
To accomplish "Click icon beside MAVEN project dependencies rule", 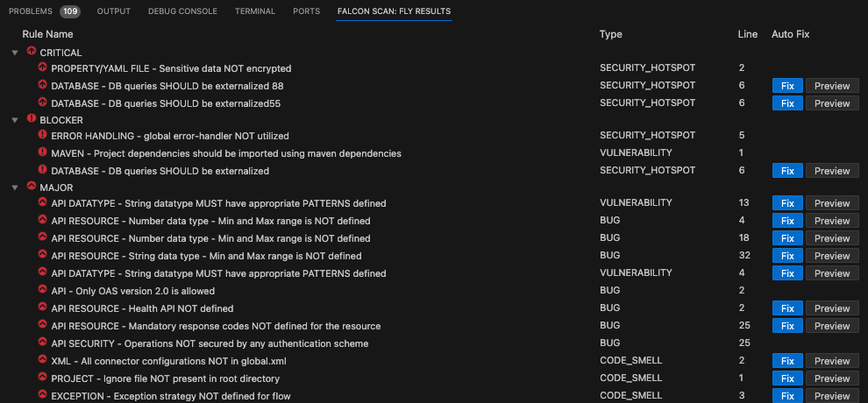I will pyautogui.click(x=43, y=152).
